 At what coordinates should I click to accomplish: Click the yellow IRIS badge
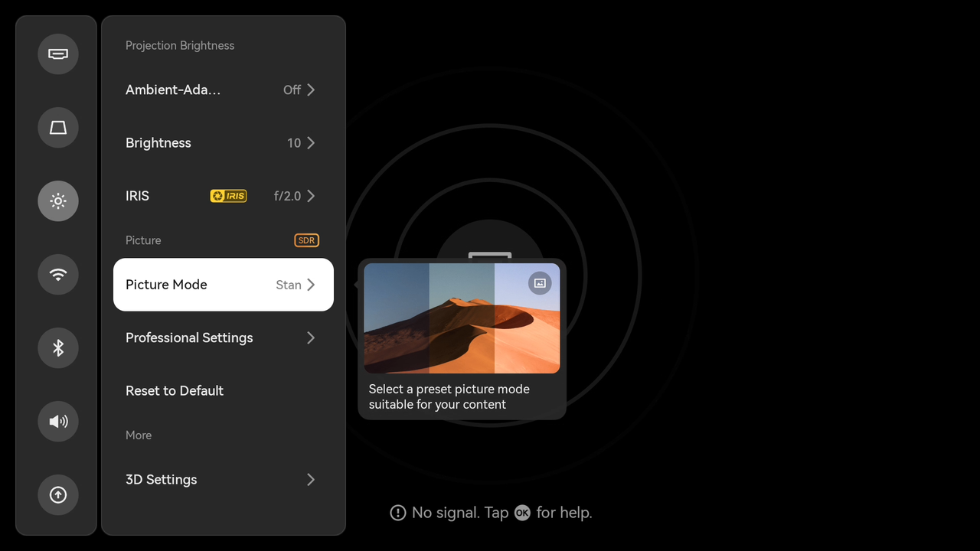tap(228, 196)
